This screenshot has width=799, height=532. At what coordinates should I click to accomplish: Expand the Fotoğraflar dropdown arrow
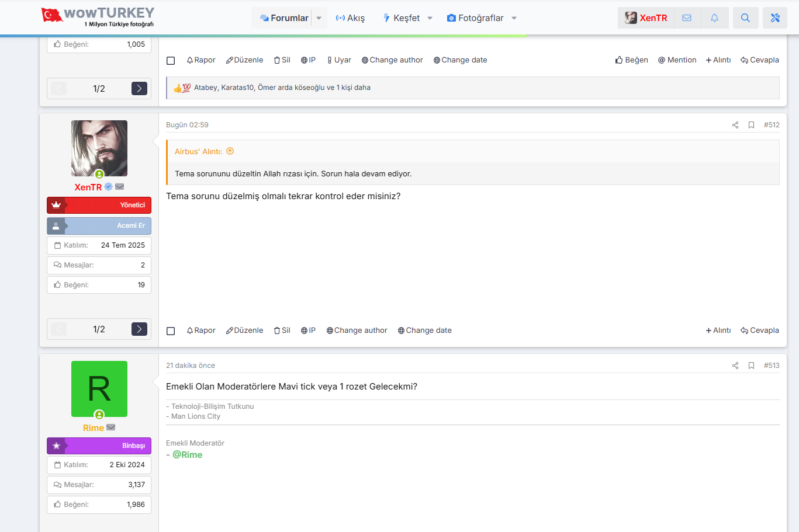pos(514,18)
